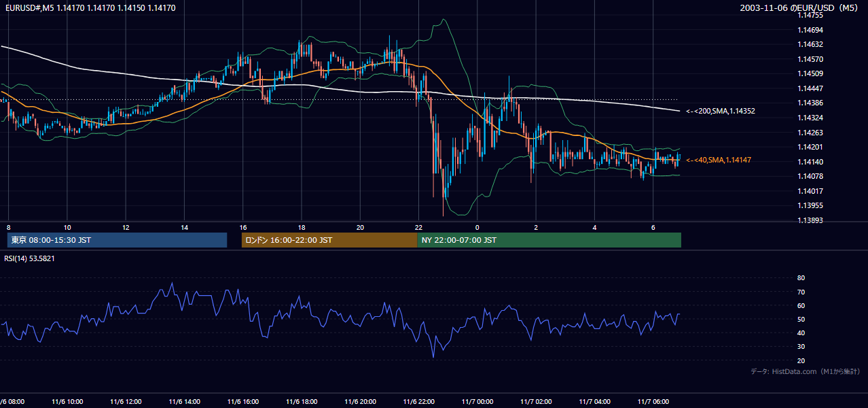Click hour label 10 on price chart axis

(x=67, y=227)
